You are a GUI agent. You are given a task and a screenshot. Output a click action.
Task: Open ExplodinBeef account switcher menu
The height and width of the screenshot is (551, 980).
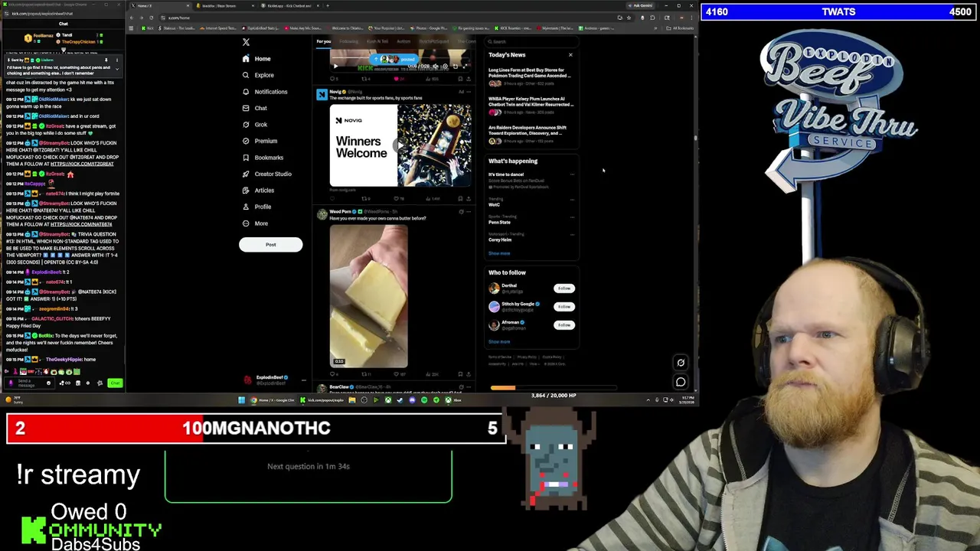coord(274,380)
